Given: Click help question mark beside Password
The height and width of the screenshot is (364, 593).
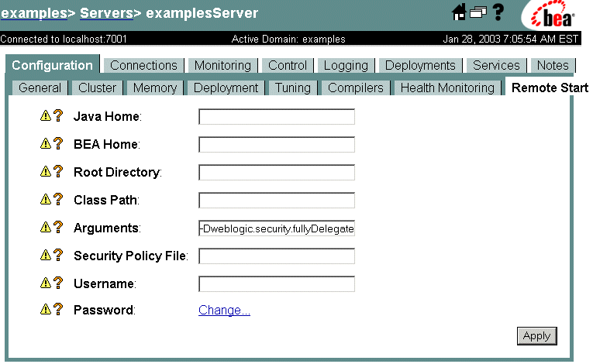Looking at the screenshot, I should pos(58,309).
